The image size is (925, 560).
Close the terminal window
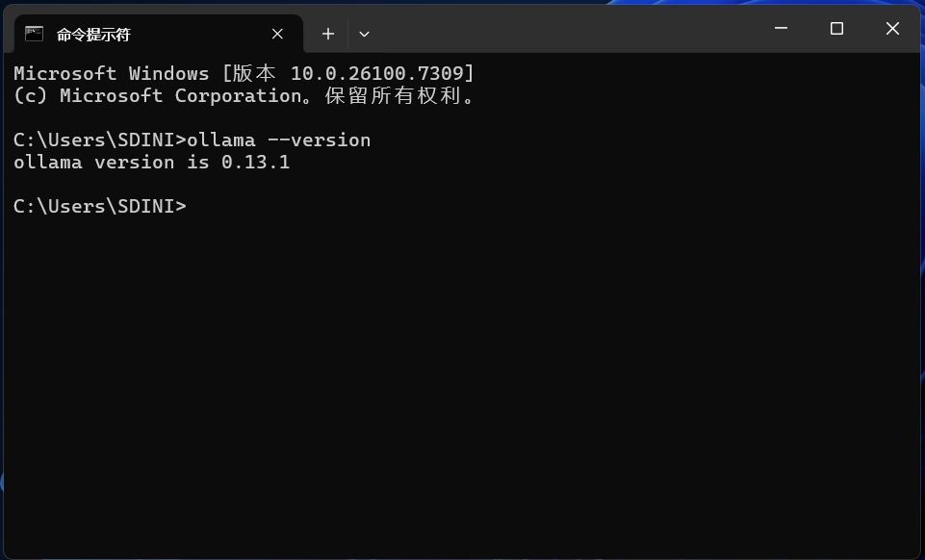pyautogui.click(x=892, y=28)
